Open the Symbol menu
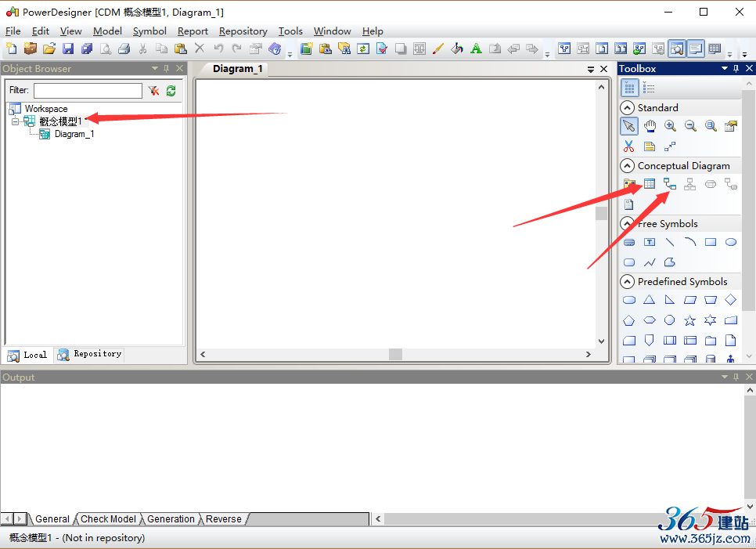 149,31
